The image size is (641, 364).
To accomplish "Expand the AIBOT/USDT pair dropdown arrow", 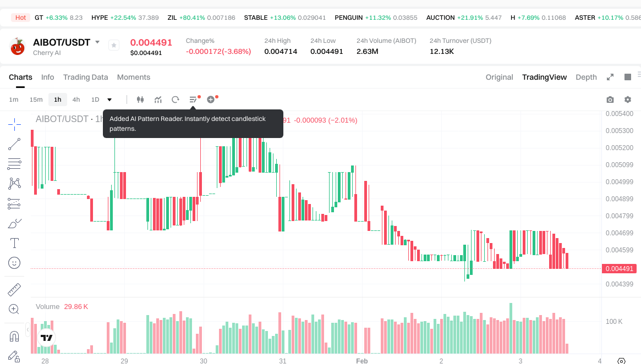I will 97,42.
